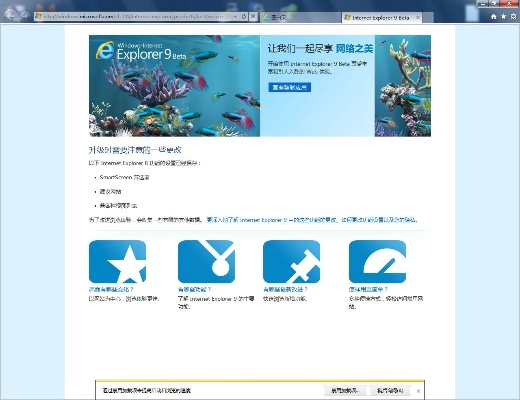Image resolution: width=520 pixels, height=400 pixels.
Task: Open a new tab beside IE9 Beta tab
Action: [x=428, y=18]
